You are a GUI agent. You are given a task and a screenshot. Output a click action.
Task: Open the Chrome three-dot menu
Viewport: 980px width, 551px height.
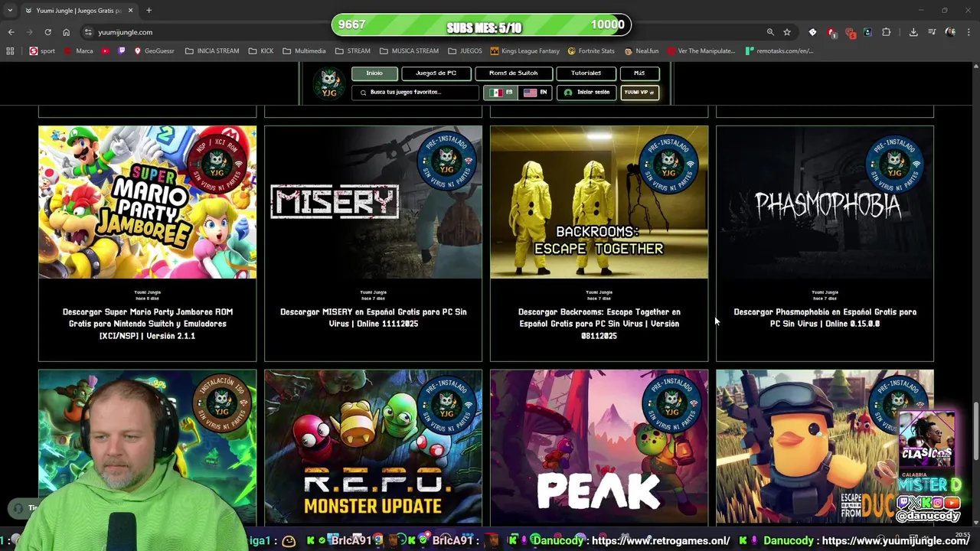coord(969,32)
